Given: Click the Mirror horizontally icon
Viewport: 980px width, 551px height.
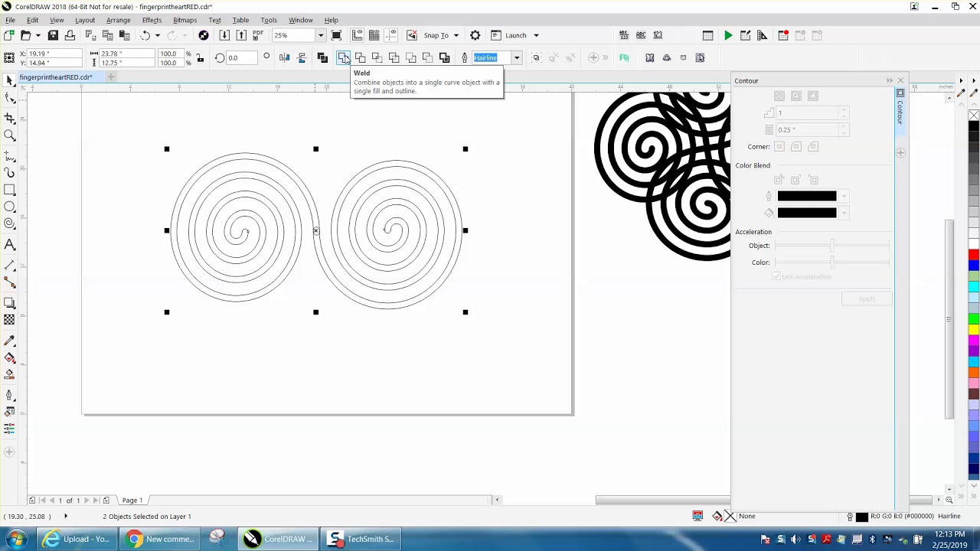Looking at the screenshot, I should tap(285, 57).
